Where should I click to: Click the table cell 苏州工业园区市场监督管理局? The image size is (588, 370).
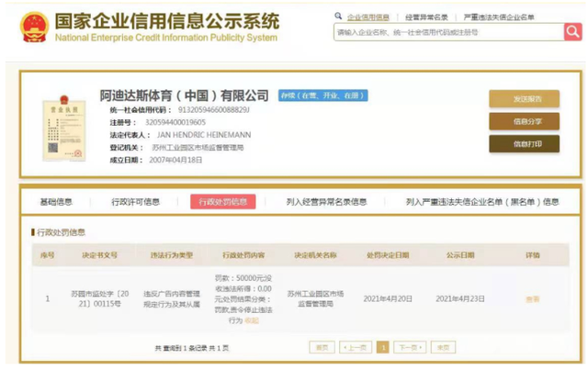tap(315, 298)
